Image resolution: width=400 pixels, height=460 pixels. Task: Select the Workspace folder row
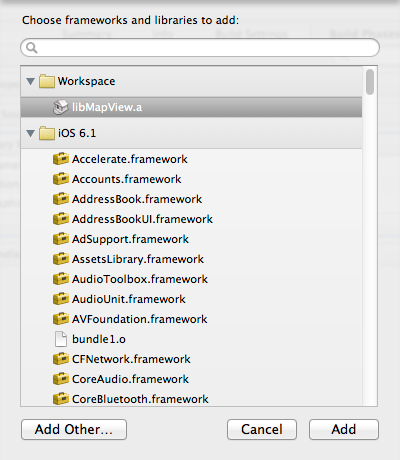pyautogui.click(x=191, y=81)
